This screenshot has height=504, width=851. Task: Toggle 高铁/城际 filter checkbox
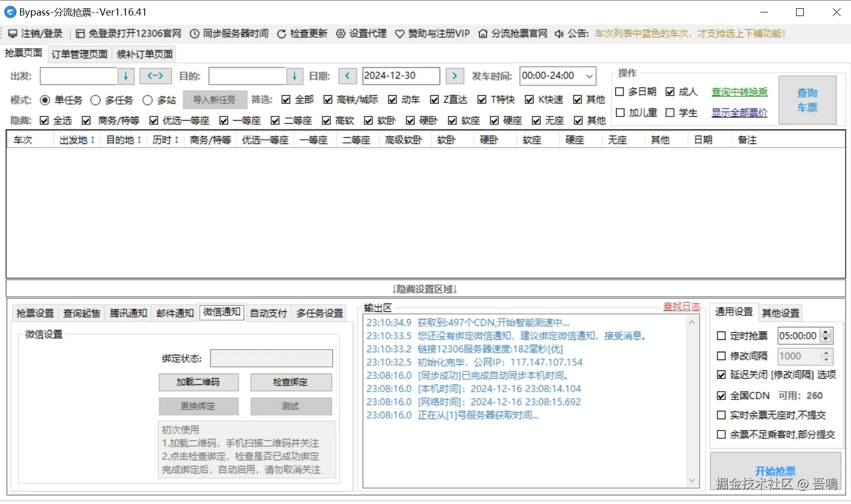click(x=328, y=99)
